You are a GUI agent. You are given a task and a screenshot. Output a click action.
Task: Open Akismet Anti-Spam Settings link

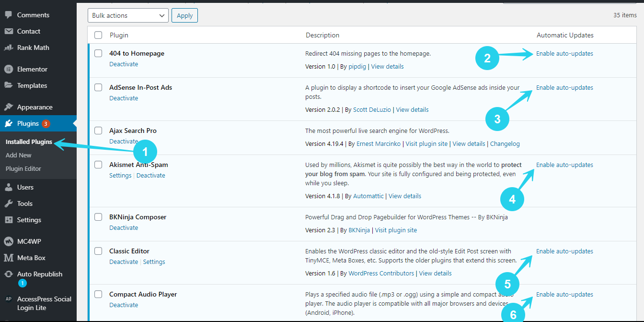[120, 175]
